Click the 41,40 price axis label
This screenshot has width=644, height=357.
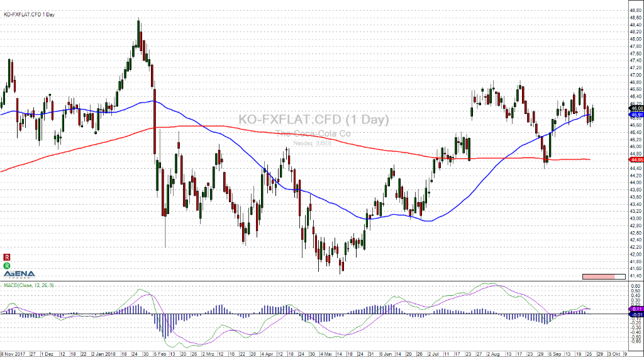(x=635, y=276)
